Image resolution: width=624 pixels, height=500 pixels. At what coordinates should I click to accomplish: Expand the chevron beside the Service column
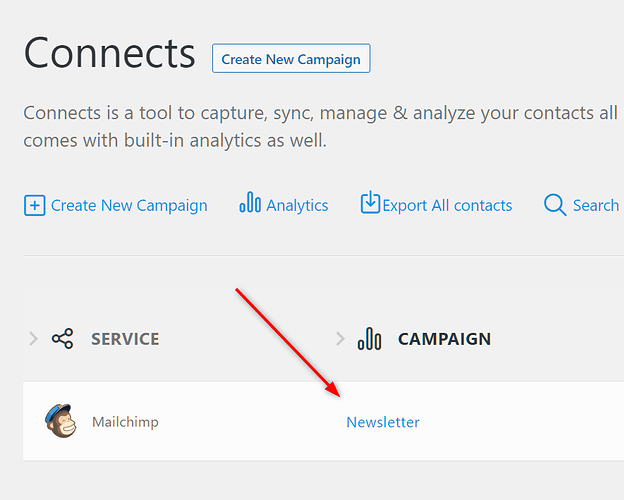(x=33, y=339)
